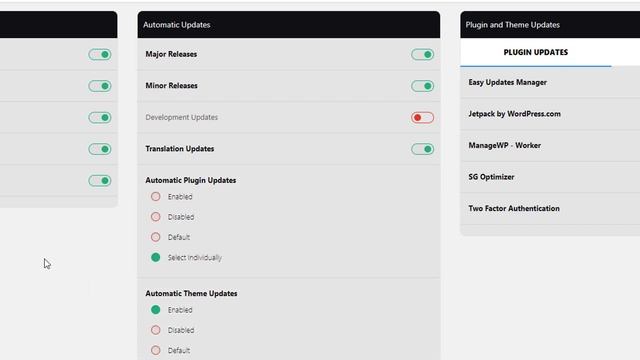Click the SG Optimizer plugin row
Viewport: 640px width, 360px height.
pos(550,177)
